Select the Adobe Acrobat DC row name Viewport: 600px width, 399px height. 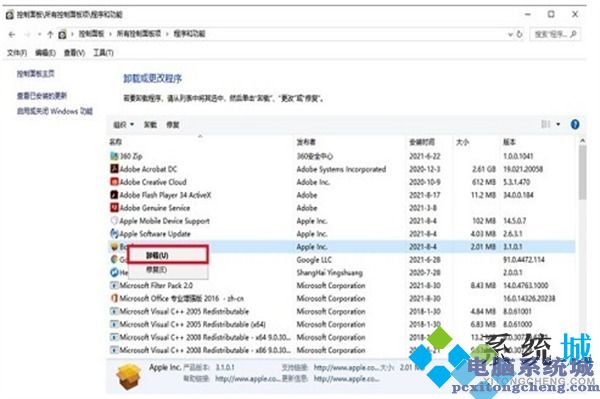pyautogui.click(x=148, y=169)
